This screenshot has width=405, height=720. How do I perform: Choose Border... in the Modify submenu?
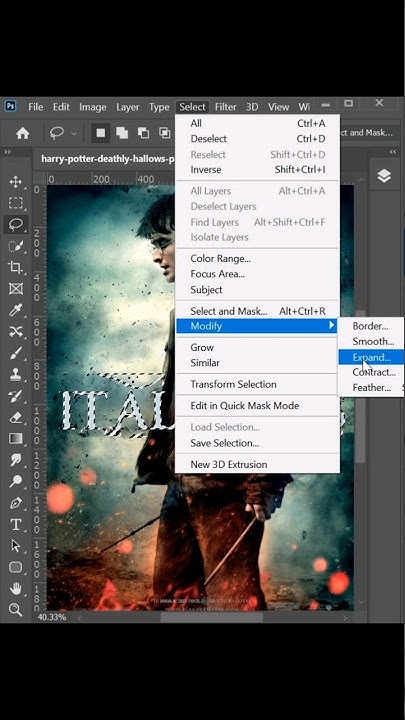[x=370, y=326]
